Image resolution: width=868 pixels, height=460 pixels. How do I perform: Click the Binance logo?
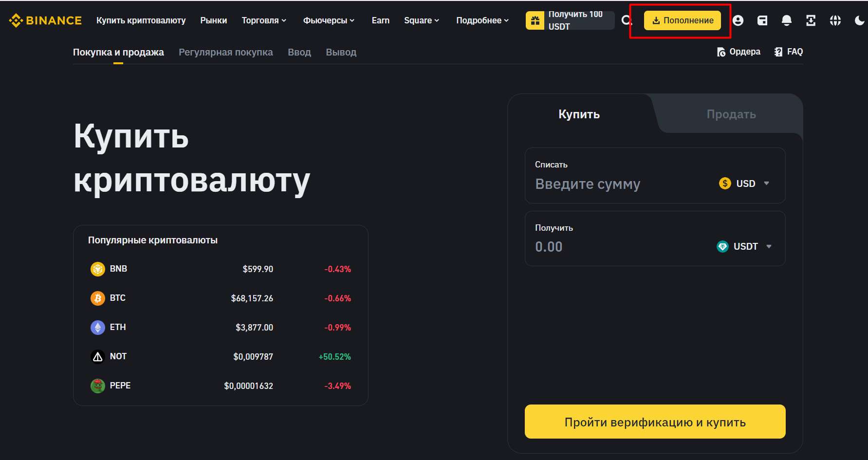coord(45,20)
